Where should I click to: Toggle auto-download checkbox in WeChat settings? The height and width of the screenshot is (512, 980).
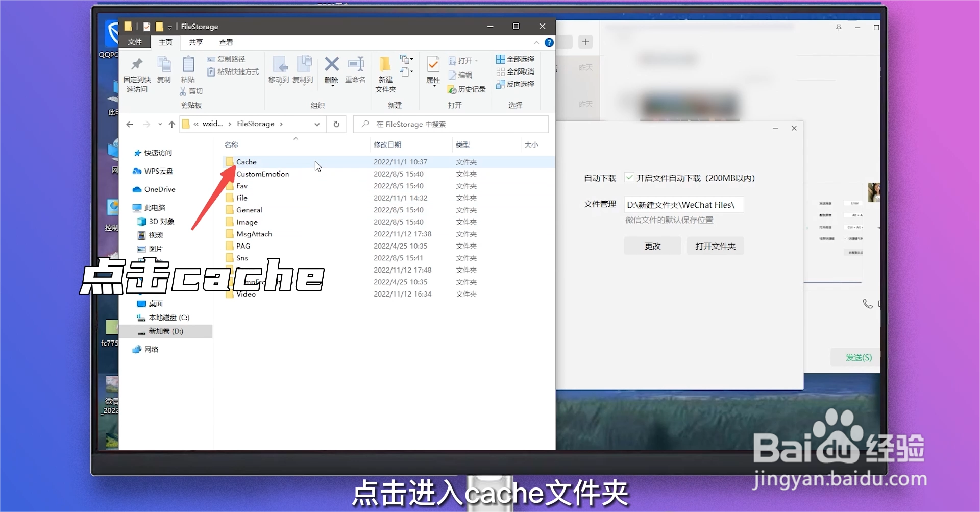(x=629, y=178)
